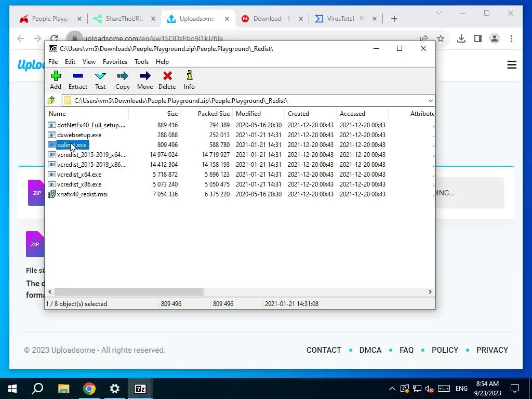Click the 7-Zip address path field
Viewport: 532px width, 399px height.
point(248,101)
